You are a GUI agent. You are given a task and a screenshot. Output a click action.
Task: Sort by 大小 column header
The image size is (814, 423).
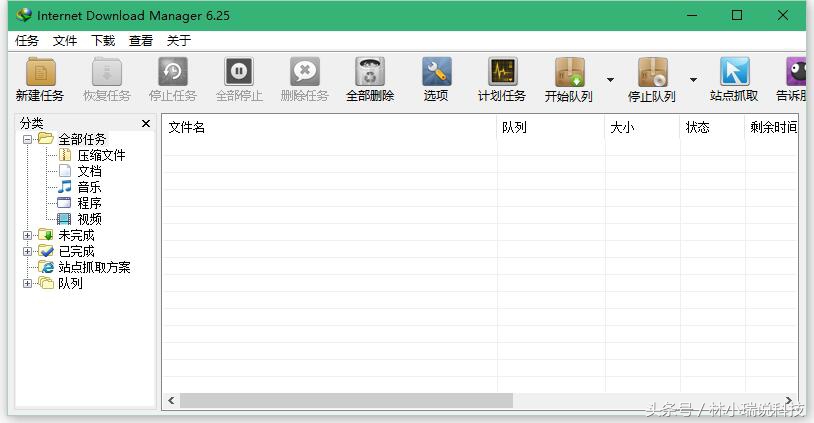642,127
